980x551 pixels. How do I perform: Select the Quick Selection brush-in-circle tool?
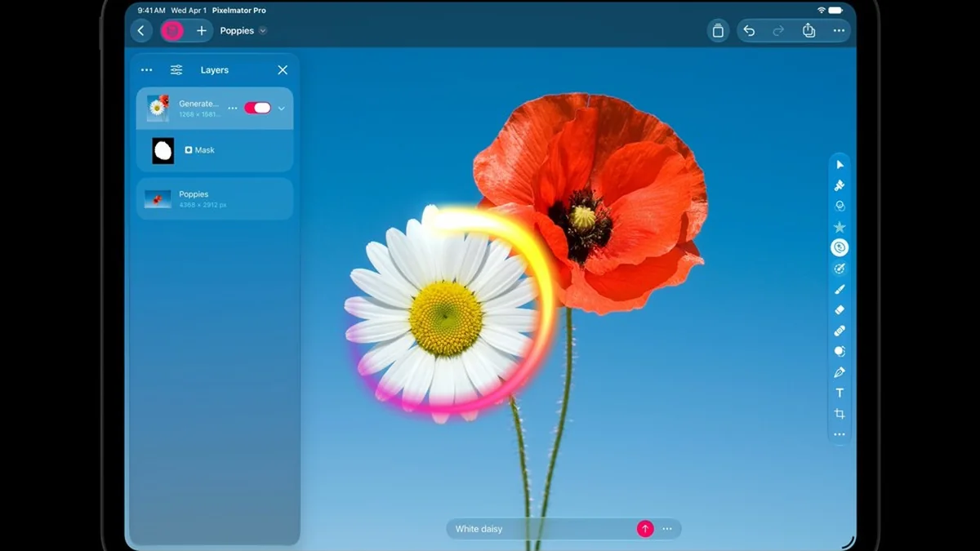pos(840,269)
